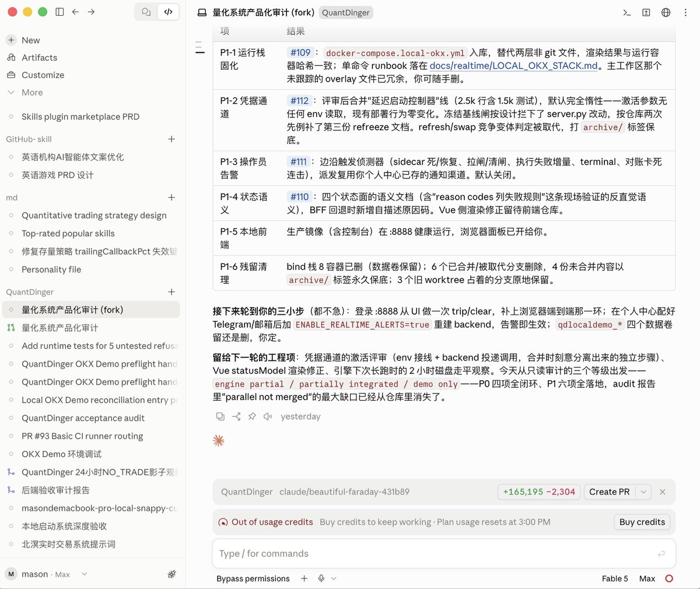
Task: Open the terminal icon in header
Action: pos(627,12)
